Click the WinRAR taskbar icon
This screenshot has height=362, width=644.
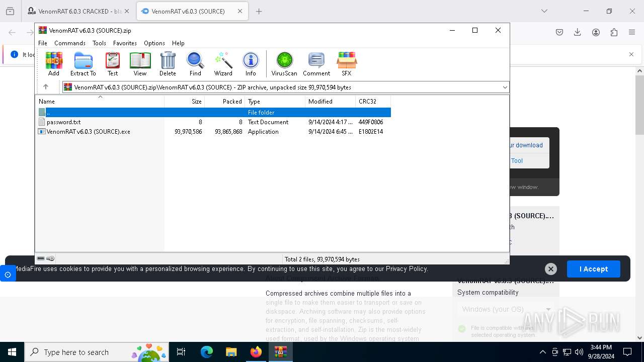click(281, 352)
